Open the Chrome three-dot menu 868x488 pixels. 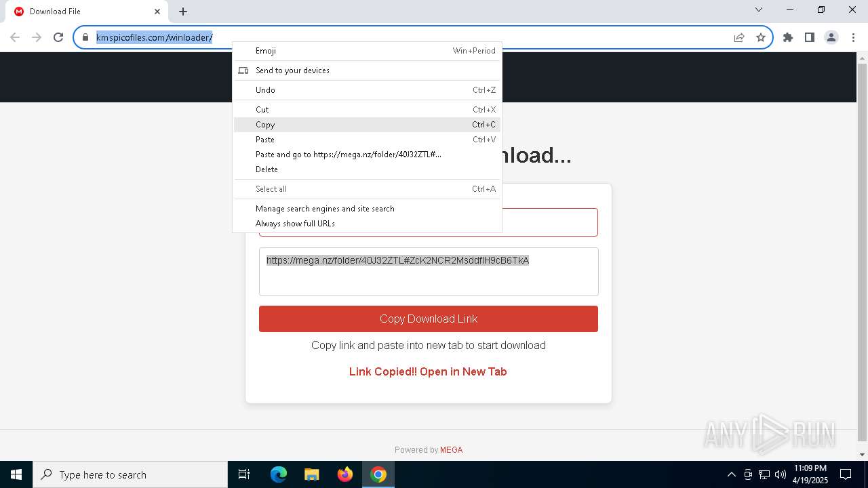tap(853, 37)
